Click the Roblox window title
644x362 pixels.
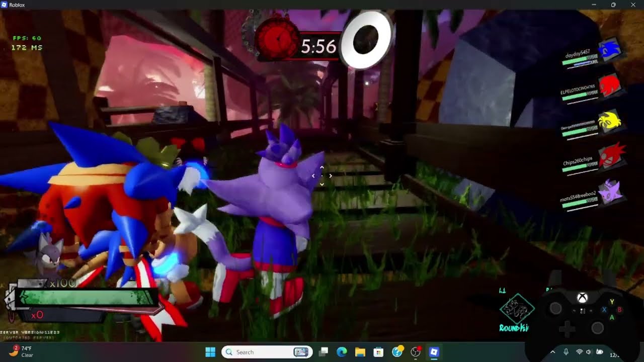[17, 5]
